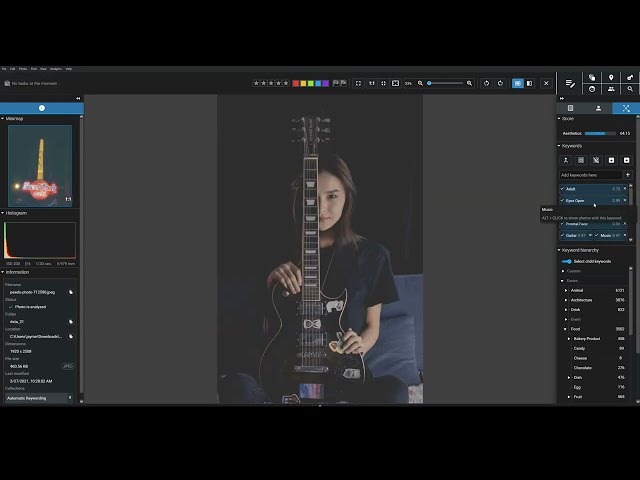Toggle the Guitar keyword checkmark
Viewport: 640px width, 480px height.
click(x=562, y=236)
